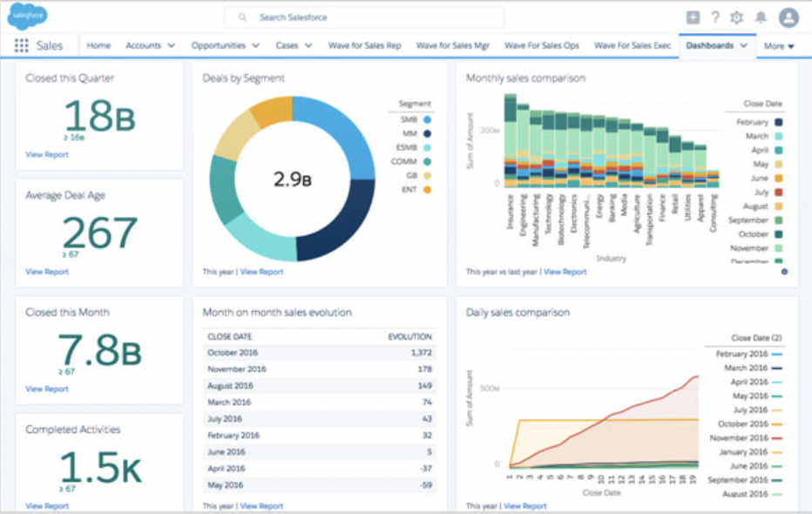View Report for Closed this Month

(47, 389)
